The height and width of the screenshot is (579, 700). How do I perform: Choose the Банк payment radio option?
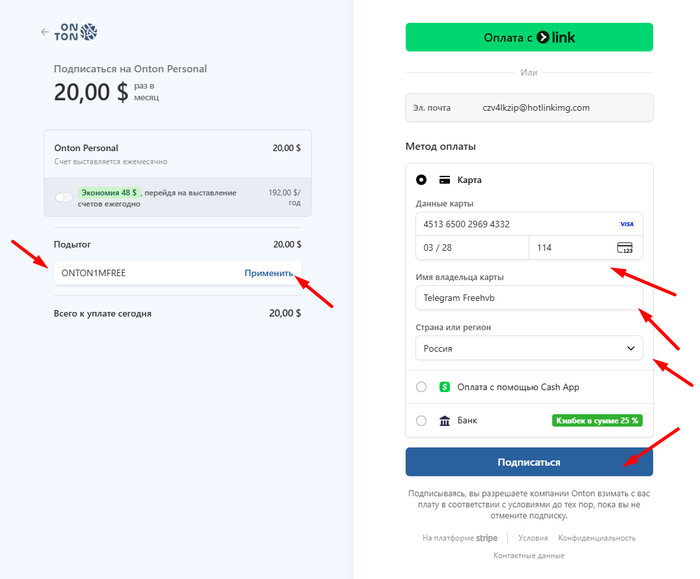pyautogui.click(x=421, y=421)
